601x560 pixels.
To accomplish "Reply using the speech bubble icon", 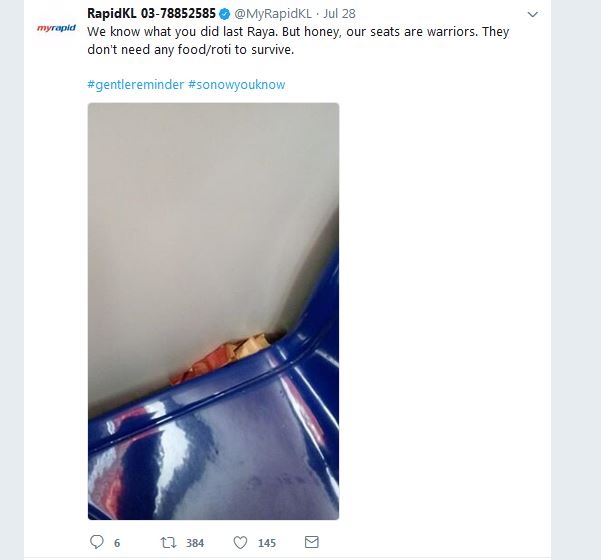I will (97, 542).
